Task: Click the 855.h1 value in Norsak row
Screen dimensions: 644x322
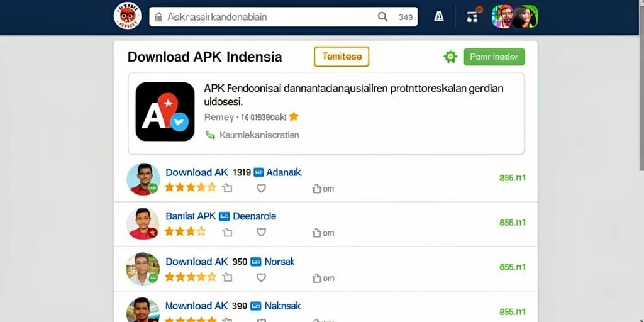Action: tap(512, 267)
